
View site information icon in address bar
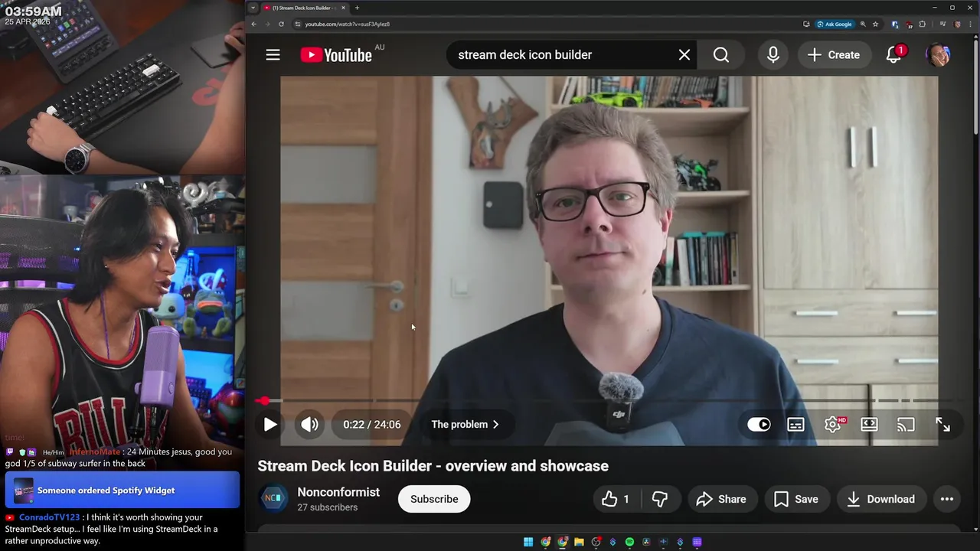click(x=297, y=24)
